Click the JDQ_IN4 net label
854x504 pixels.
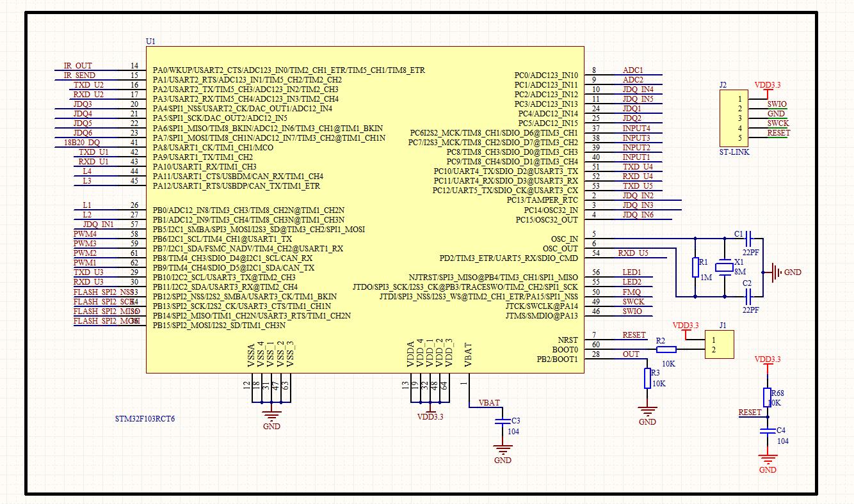pos(638,90)
